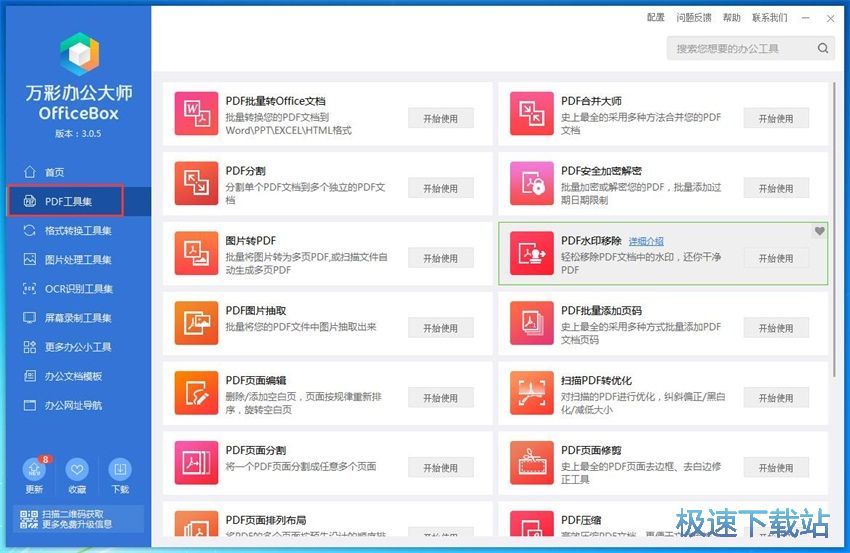The height and width of the screenshot is (553, 850).
Task: Select PDF工具集 in the sidebar
Action: 79,201
